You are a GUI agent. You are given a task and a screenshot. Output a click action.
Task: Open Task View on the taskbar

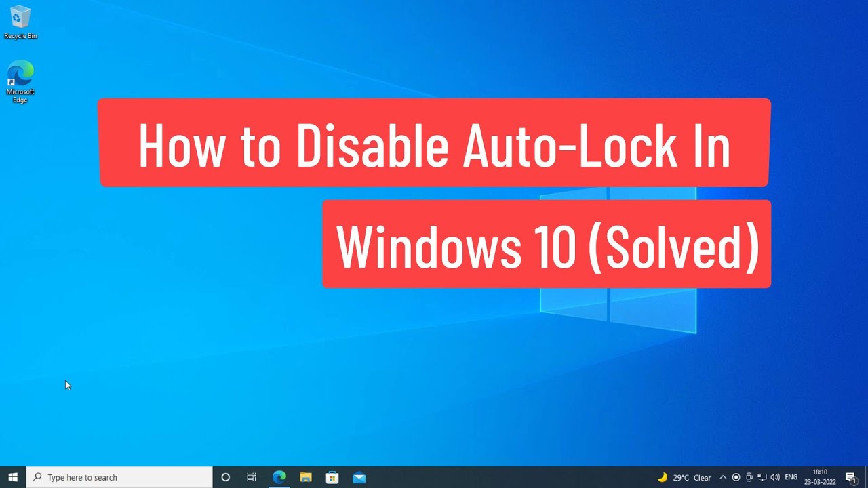click(x=252, y=477)
